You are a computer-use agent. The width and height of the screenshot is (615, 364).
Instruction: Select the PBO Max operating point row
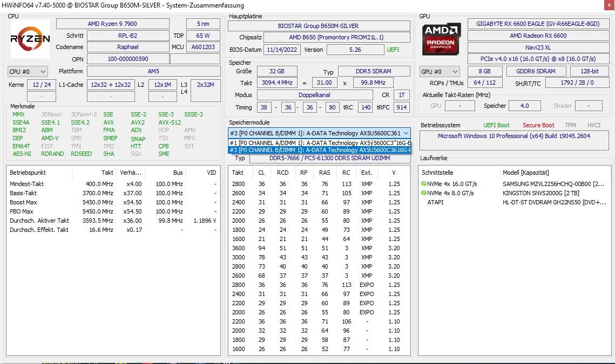[113, 211]
